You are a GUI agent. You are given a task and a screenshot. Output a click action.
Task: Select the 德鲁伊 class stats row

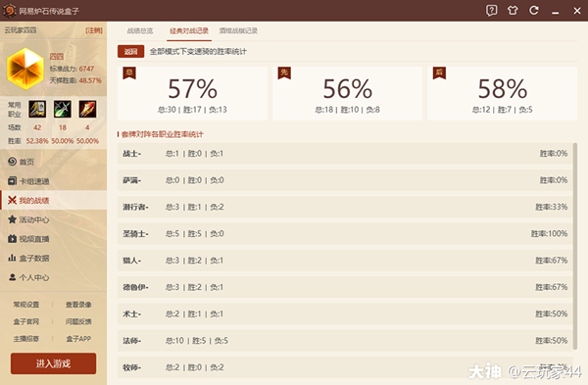(x=345, y=287)
